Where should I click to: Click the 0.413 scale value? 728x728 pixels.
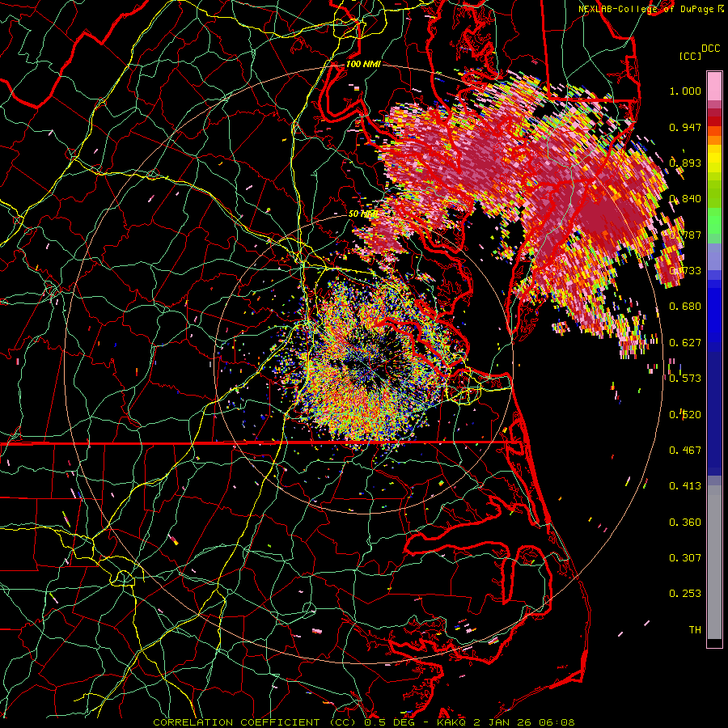pyautogui.click(x=685, y=486)
